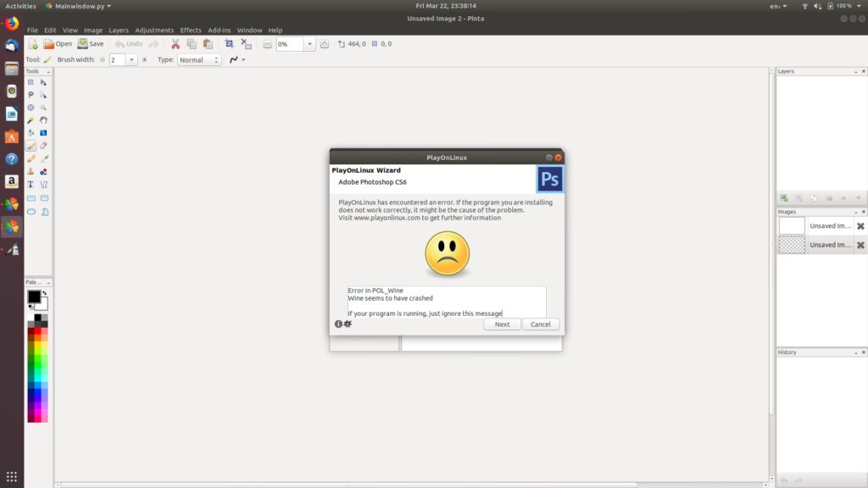Open the brush width dropdown

click(131, 60)
